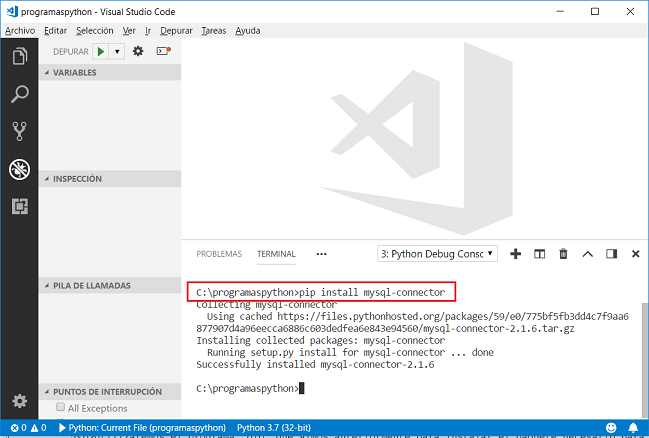Screen dimensions: 649x438
Task: Open the Ayuda menu
Action: coord(248,31)
